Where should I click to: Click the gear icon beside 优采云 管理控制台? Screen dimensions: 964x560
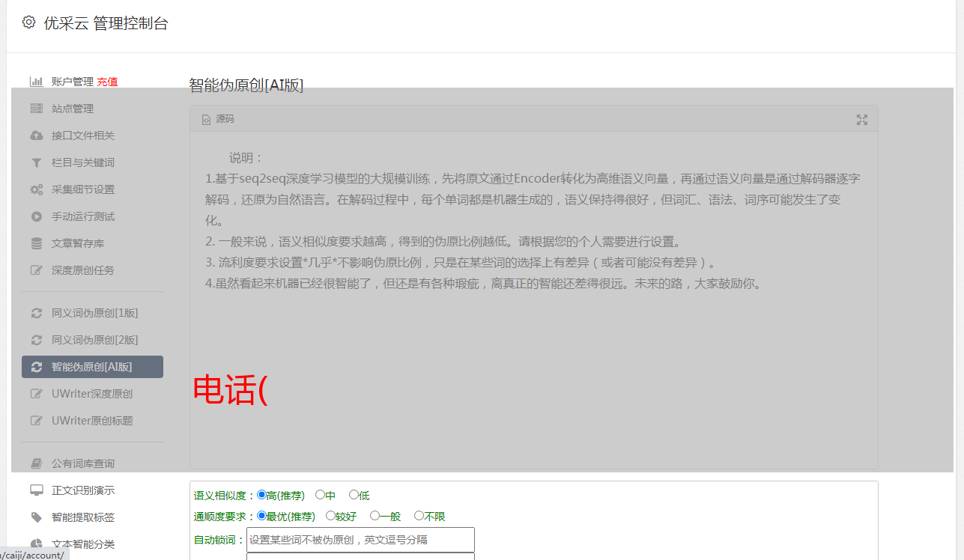(28, 22)
